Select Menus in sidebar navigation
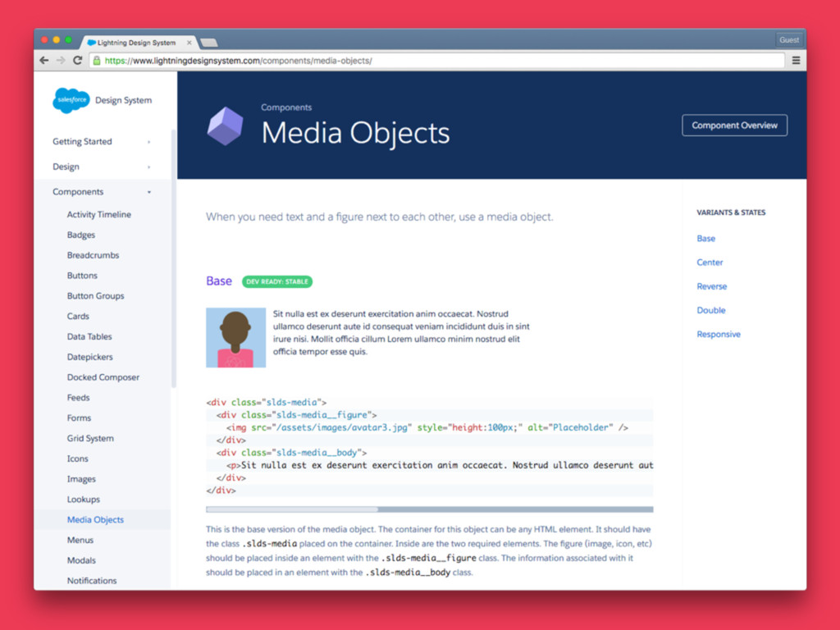This screenshot has width=840, height=630. 80,540
